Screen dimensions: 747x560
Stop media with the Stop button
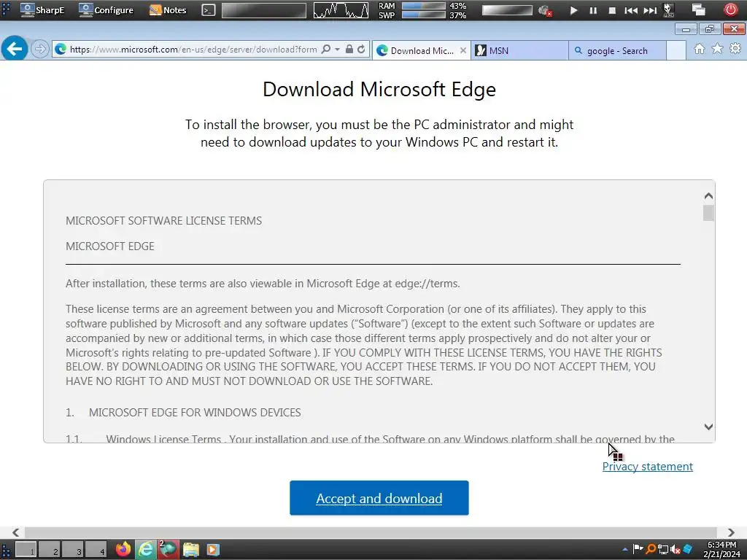coord(612,10)
